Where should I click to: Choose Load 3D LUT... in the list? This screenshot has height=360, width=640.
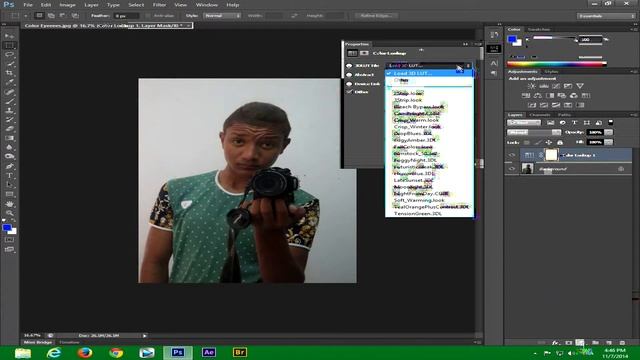429,73
